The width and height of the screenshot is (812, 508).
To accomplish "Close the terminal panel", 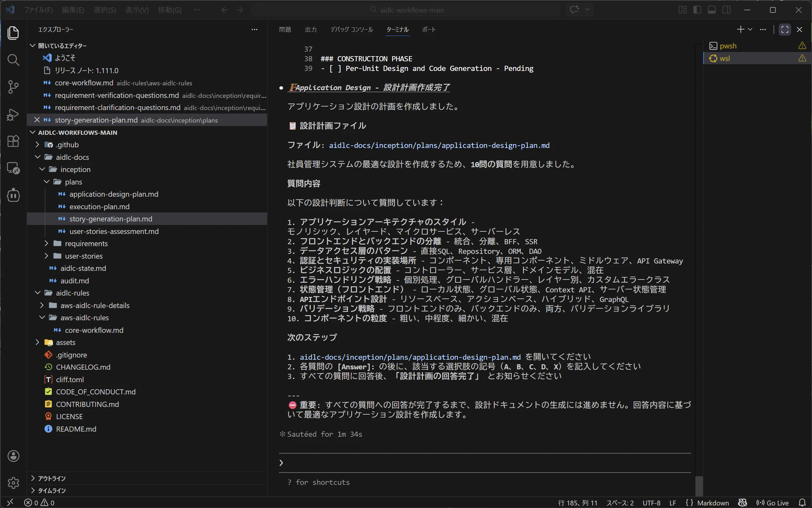I will [x=799, y=30].
